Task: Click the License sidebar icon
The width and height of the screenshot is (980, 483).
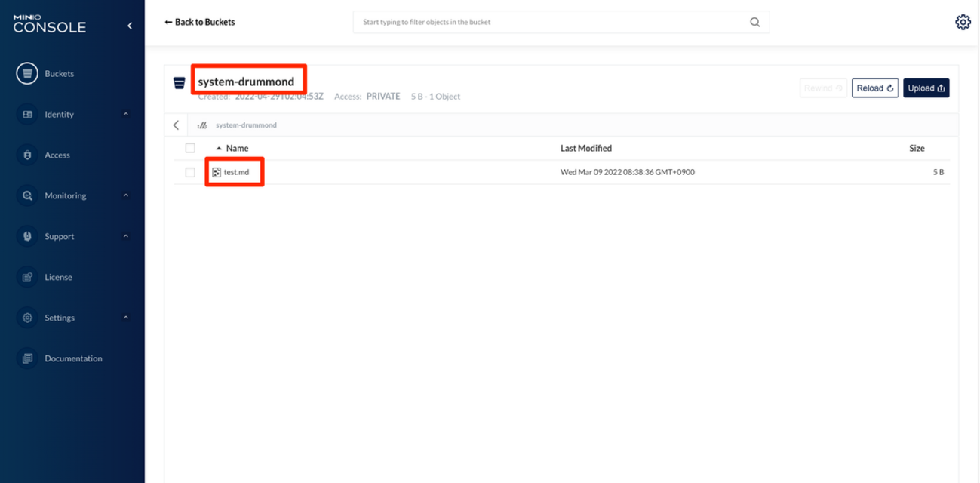Action: pyautogui.click(x=27, y=278)
